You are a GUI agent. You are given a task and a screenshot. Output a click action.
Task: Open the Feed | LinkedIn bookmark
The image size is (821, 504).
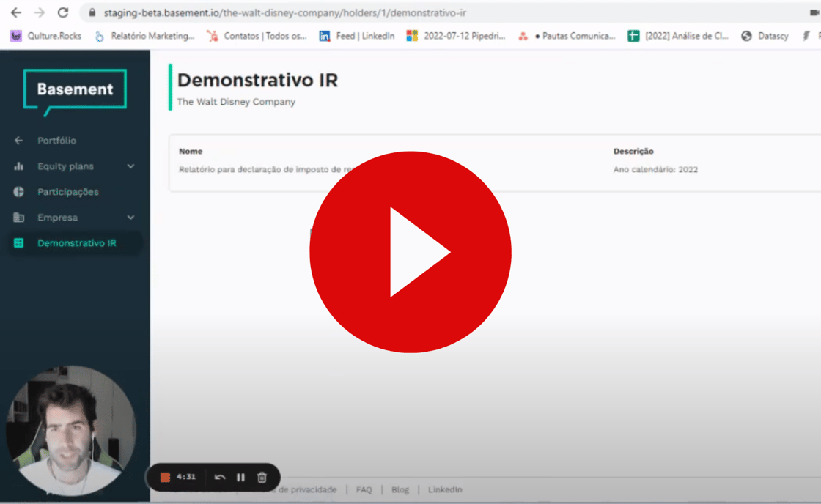click(x=357, y=36)
